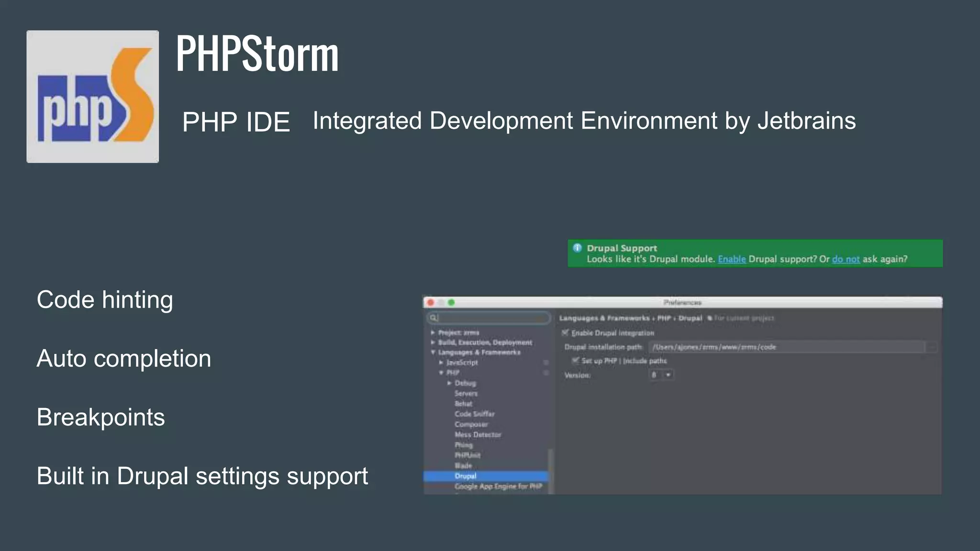The height and width of the screenshot is (551, 980).
Task: Click the 'PHPStorm' slide title
Action: [257, 54]
